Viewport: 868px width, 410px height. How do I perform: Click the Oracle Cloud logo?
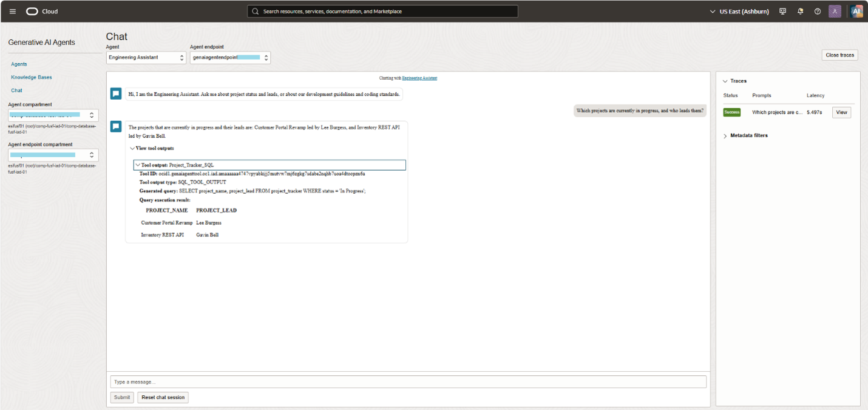tap(42, 11)
